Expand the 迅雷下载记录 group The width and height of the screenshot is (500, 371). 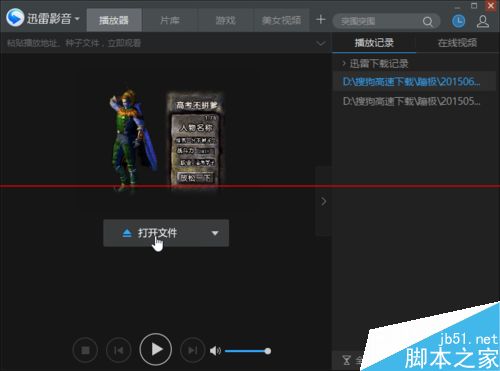344,63
